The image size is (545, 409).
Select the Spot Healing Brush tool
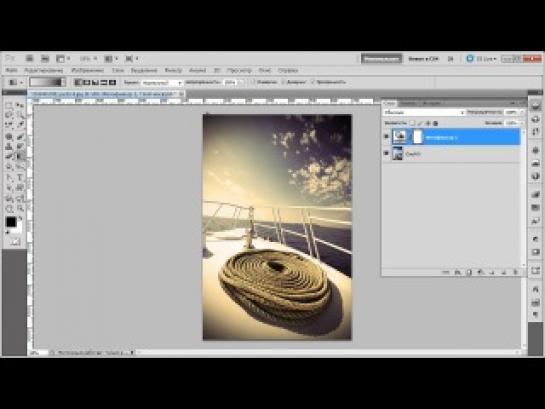coord(9,137)
